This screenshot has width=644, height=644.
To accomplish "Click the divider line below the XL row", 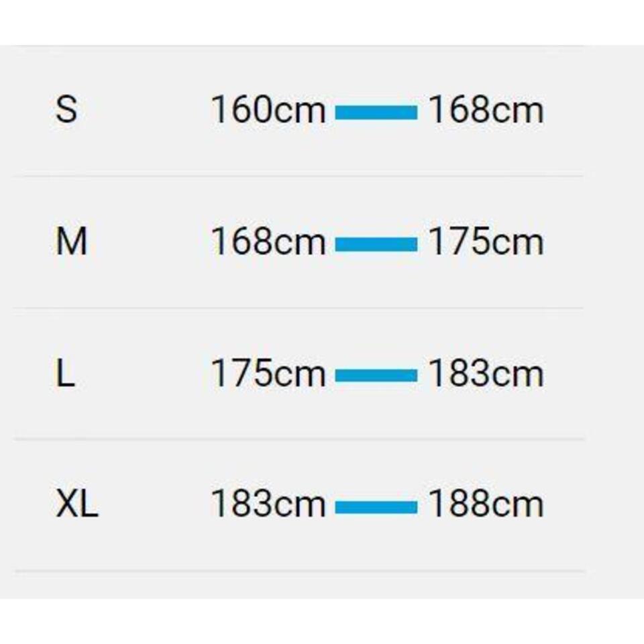I will [299, 571].
